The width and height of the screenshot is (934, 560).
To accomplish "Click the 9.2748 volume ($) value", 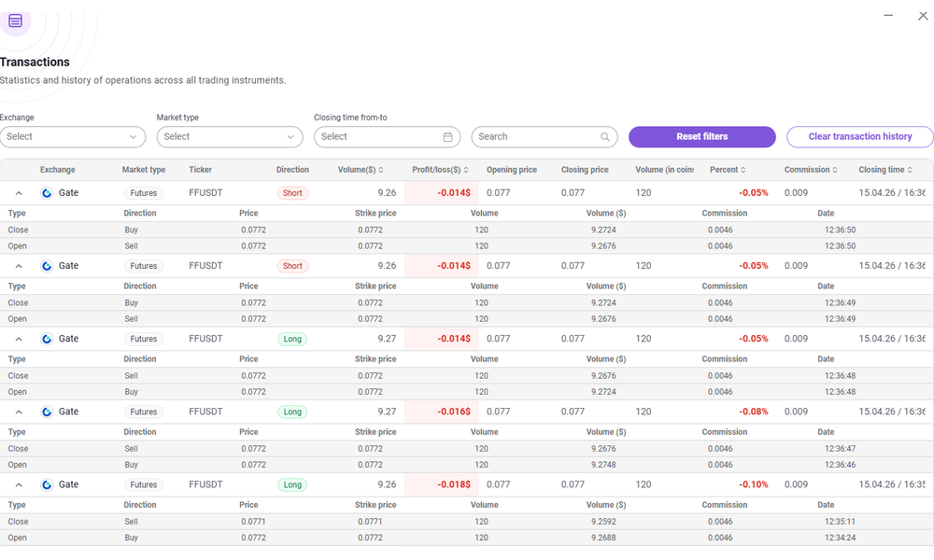I will coord(603,465).
